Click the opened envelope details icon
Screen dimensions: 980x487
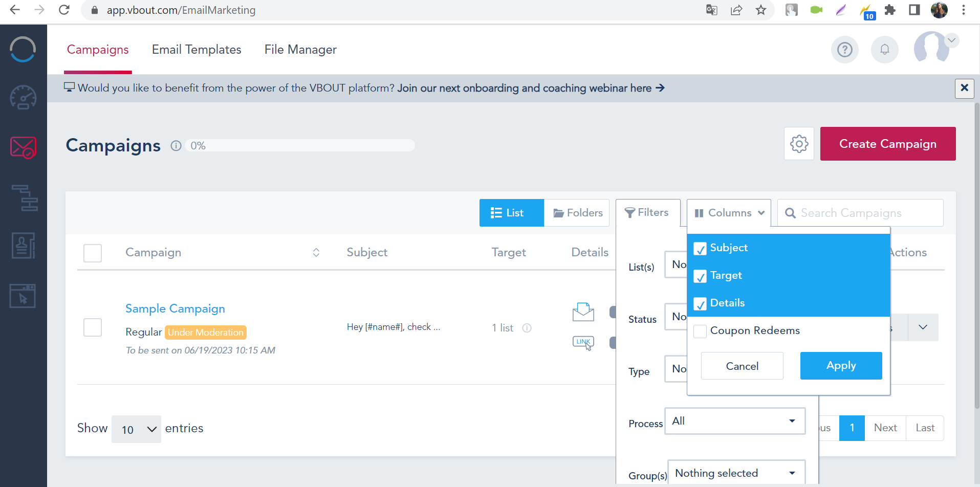tap(583, 312)
